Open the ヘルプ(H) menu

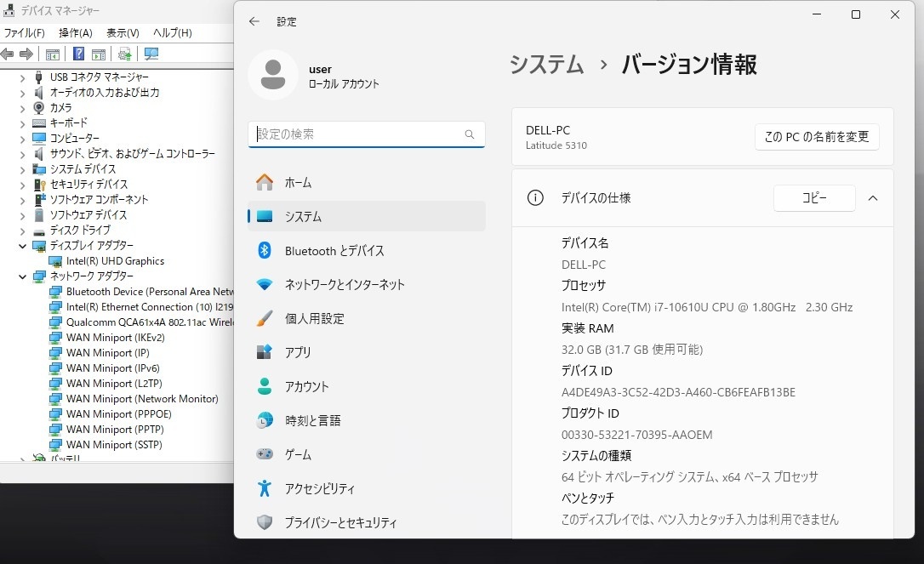pos(172,33)
